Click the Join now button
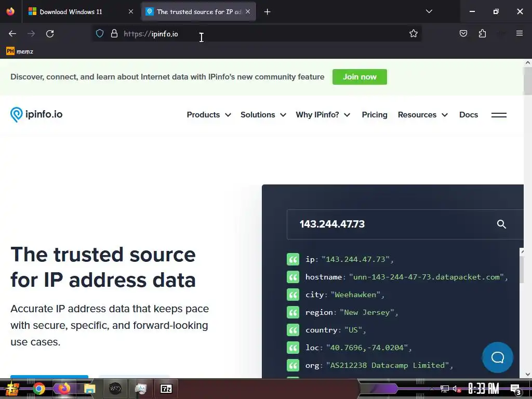The width and height of the screenshot is (532, 399). coord(360,77)
